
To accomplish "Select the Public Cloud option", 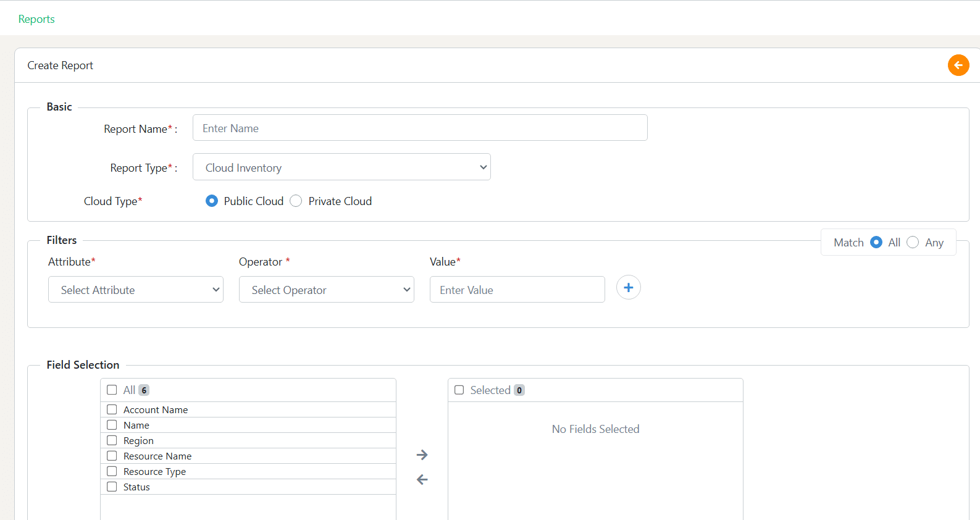I will 212,201.
